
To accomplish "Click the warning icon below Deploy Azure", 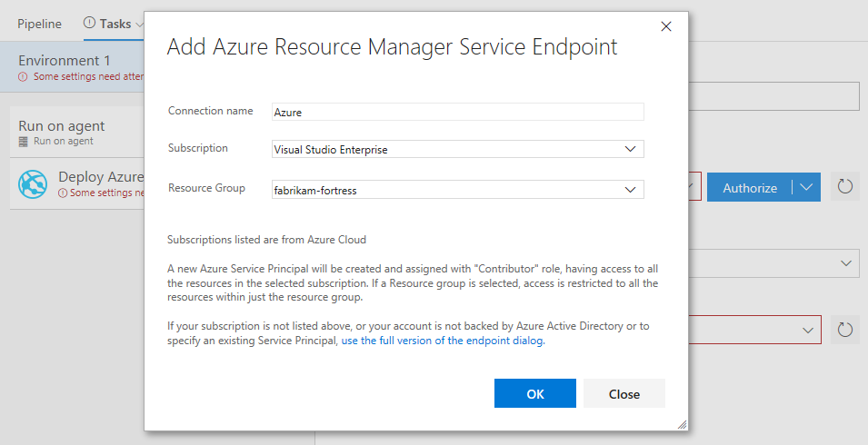I will 63,193.
